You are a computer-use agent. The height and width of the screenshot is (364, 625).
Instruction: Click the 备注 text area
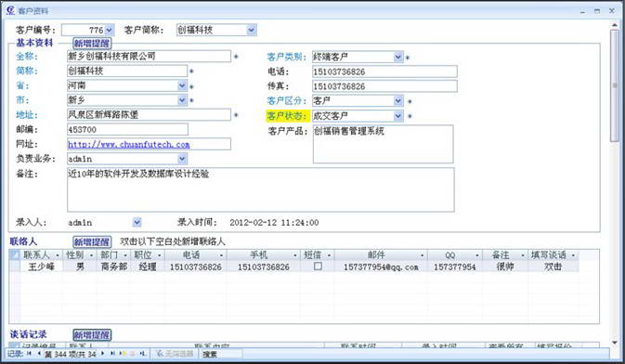tap(261, 189)
